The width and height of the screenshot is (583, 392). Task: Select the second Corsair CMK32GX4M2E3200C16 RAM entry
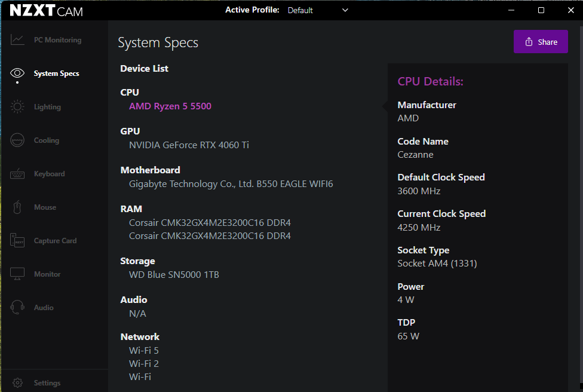pyautogui.click(x=210, y=236)
